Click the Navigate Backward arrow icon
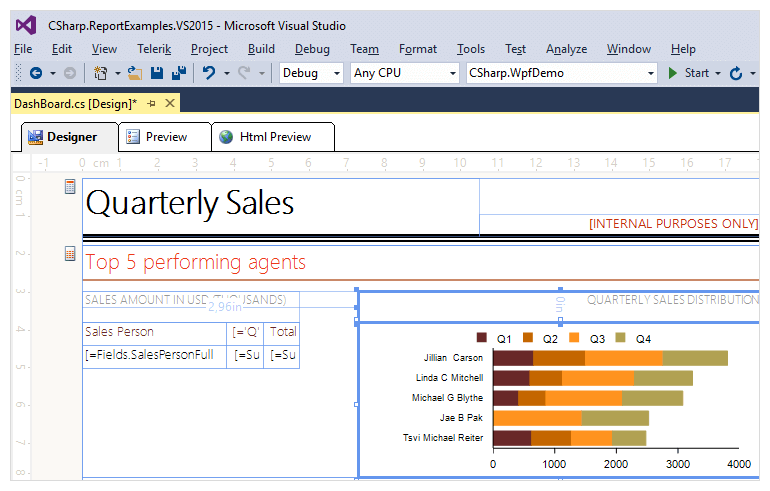 pyautogui.click(x=36, y=73)
